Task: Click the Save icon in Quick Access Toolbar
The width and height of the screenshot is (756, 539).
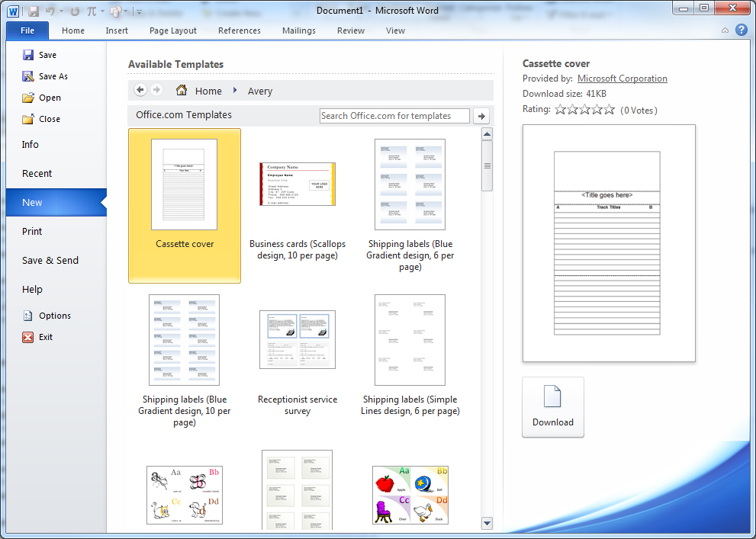Action: (34, 11)
